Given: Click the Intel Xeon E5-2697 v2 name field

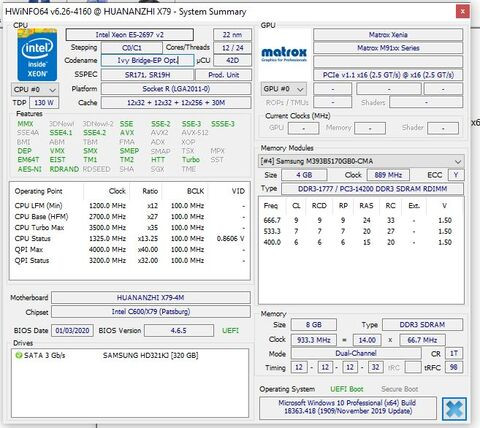Looking at the screenshot, I should coord(130,35).
